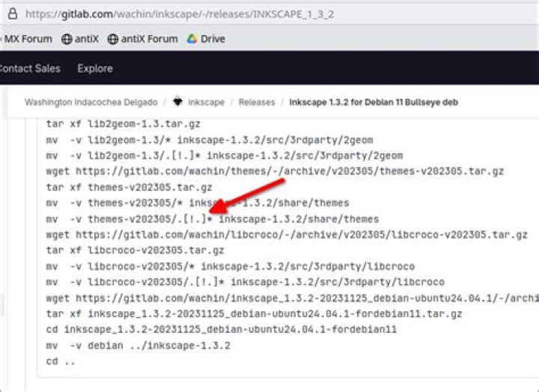Click the 'mv -v debian ../inkscape-1.3.2' line
Viewport: 539px width, 392px height.
pyautogui.click(x=138, y=346)
